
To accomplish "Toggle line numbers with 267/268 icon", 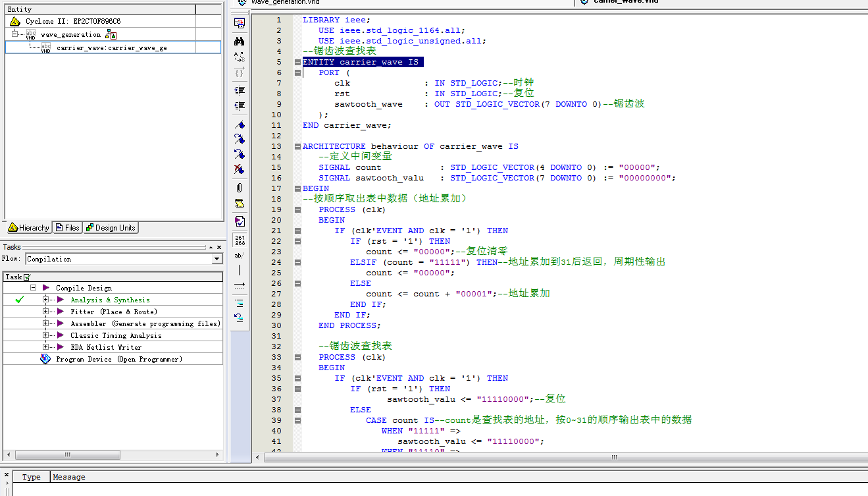I will (240, 240).
